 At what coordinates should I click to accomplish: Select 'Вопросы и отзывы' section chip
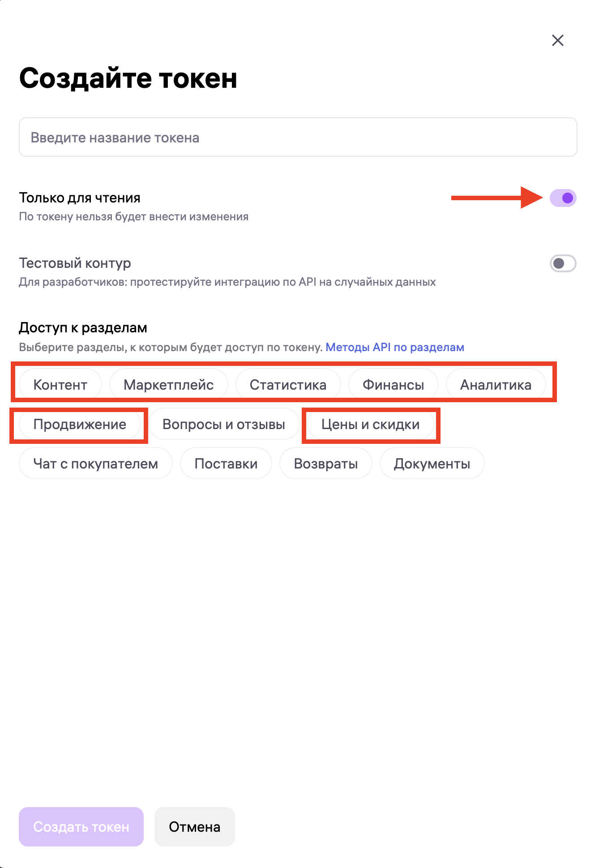(224, 424)
